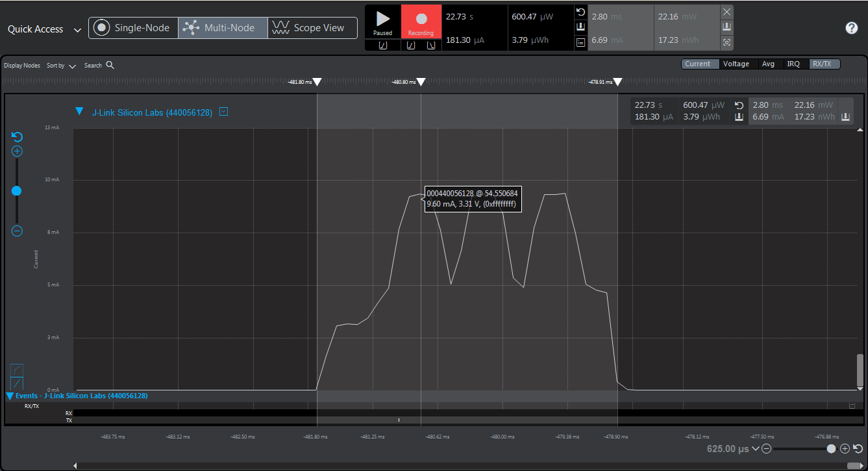Click the red Recording button

[421, 22]
